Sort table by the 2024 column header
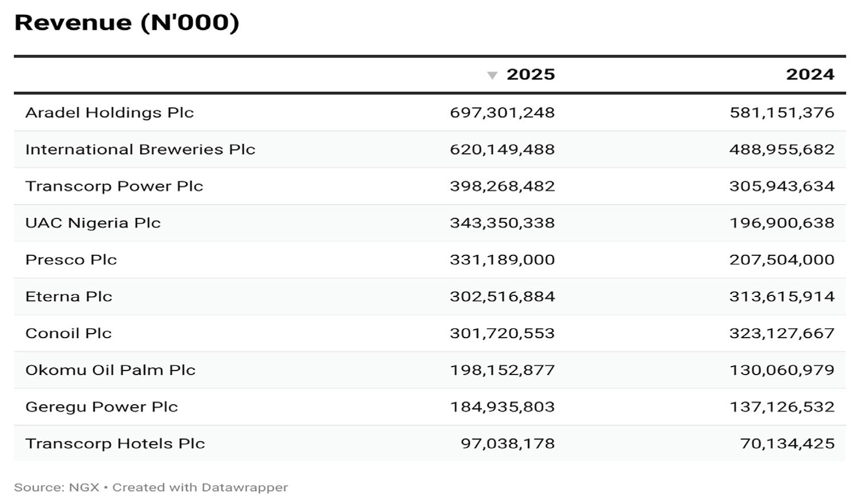Image resolution: width=860 pixels, height=504 pixels. tap(810, 75)
